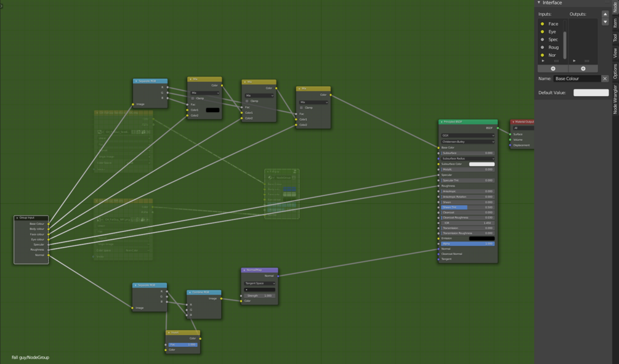This screenshot has width=619, height=364.
Task: Add a new output socket with plus
Action: pyautogui.click(x=583, y=69)
